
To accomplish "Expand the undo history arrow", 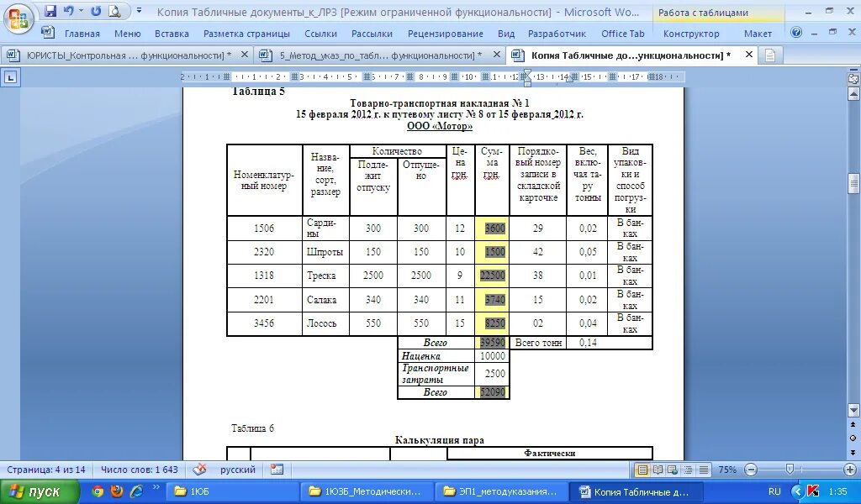I will (80, 11).
